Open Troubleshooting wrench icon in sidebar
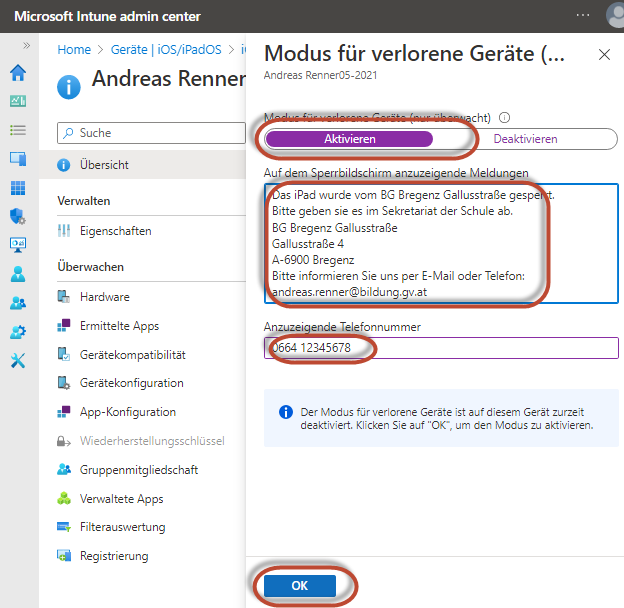The image size is (624, 608). tap(18, 360)
